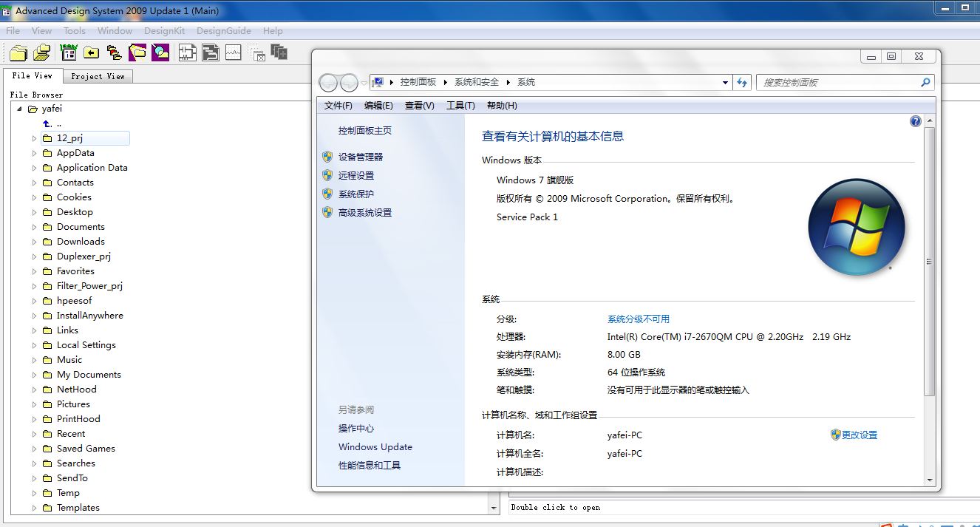Click the blue help question mark icon
Image resolution: width=980 pixels, height=527 pixels.
tap(916, 121)
